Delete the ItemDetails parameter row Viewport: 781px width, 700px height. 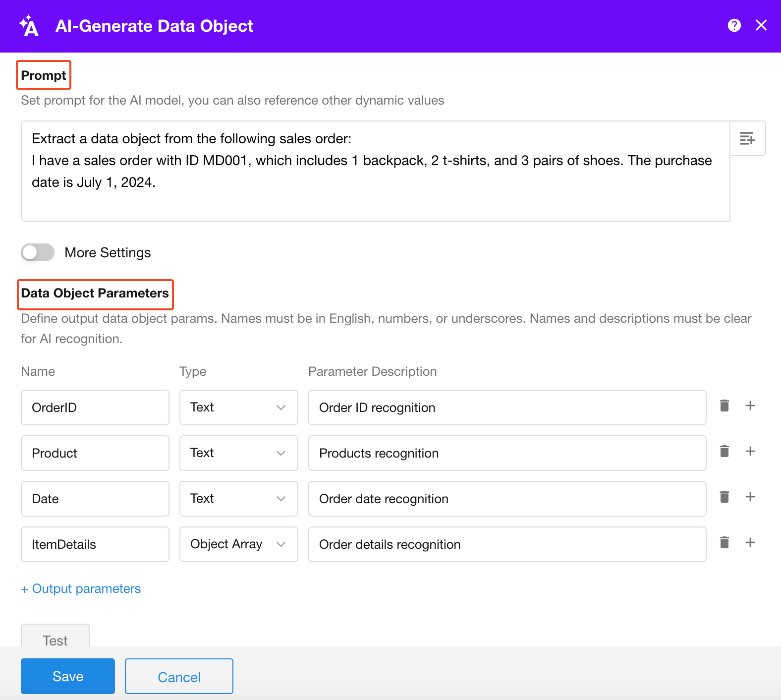724,542
